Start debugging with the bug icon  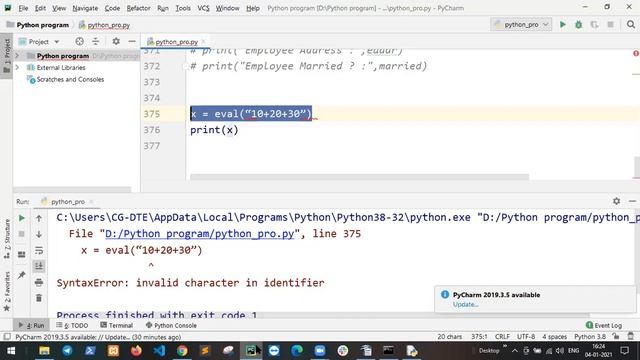[578, 24]
